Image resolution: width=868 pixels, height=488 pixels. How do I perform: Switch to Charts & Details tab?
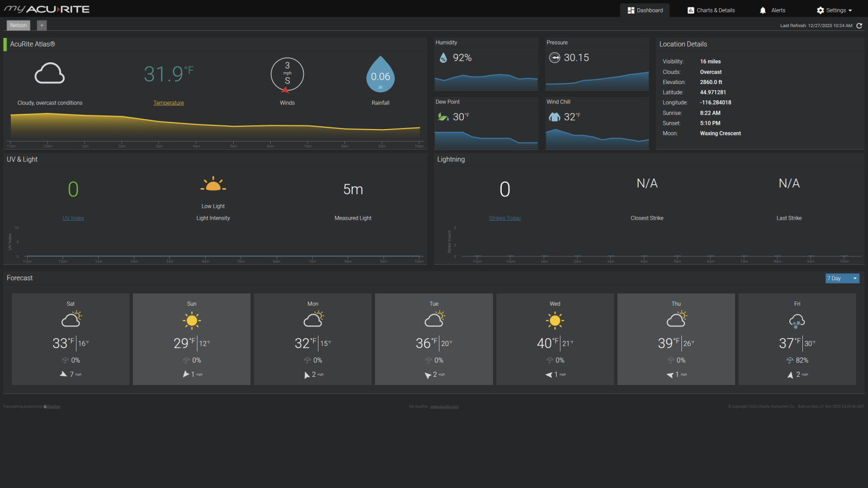click(x=711, y=10)
